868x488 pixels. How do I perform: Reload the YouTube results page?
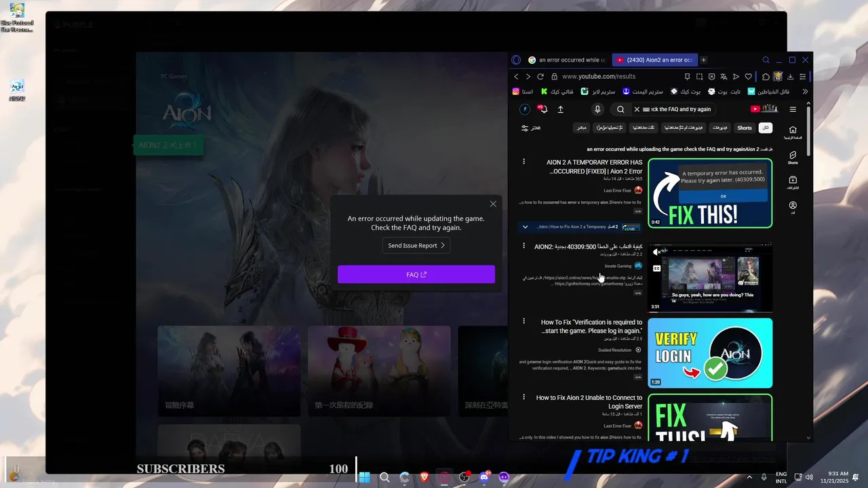coord(540,77)
